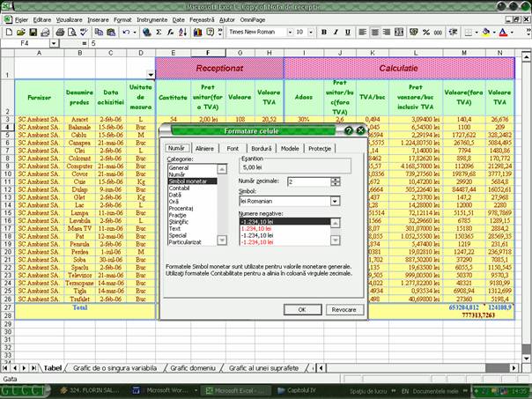
Task: Apply underline with the U icon
Action: pos(348,33)
